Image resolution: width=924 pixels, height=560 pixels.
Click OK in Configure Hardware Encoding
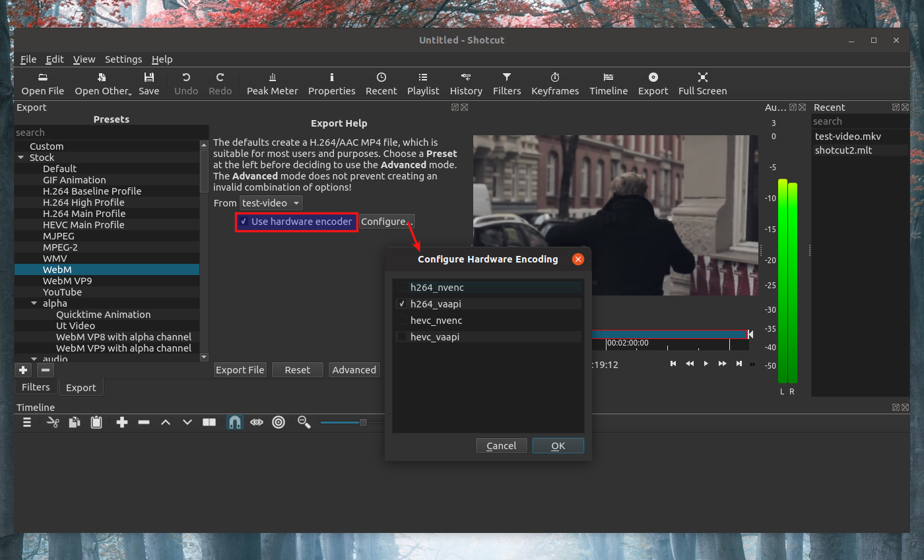point(558,446)
